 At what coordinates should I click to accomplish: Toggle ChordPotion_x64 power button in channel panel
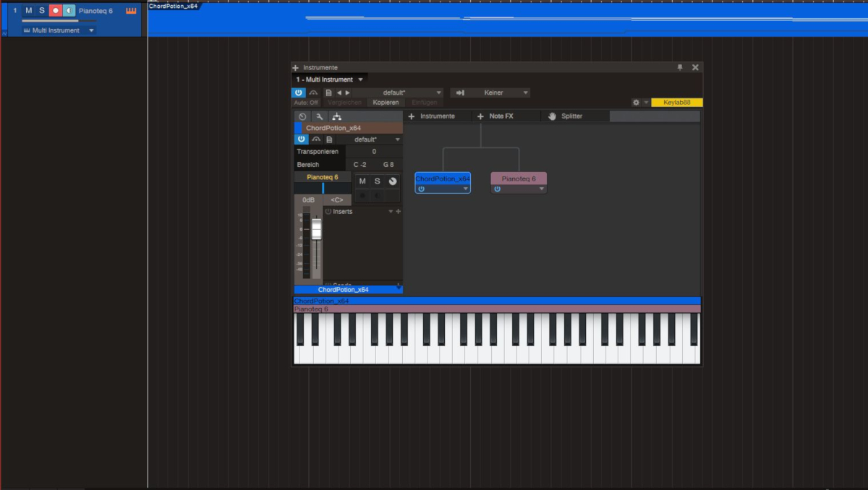(301, 139)
